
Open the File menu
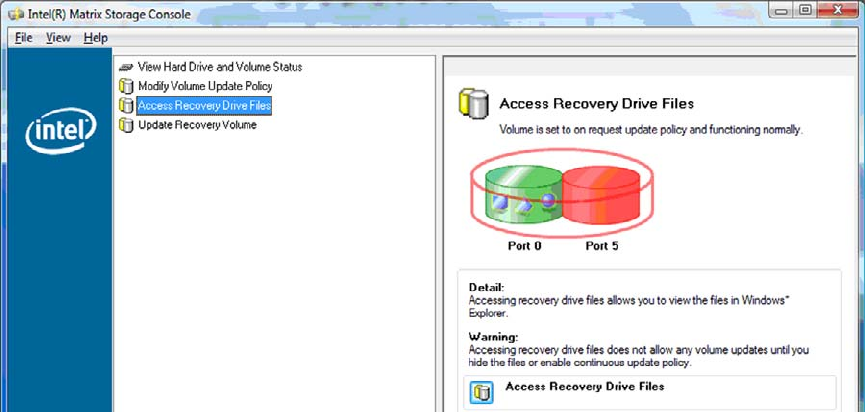tap(24, 38)
